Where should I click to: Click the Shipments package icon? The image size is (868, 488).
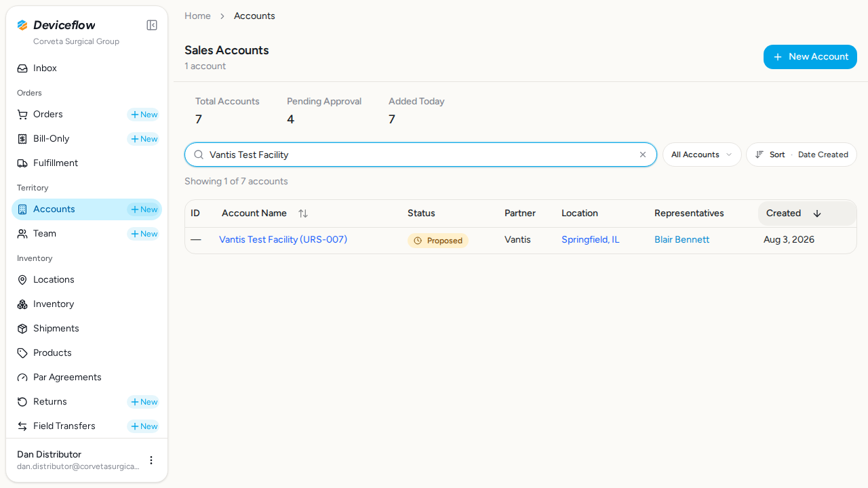point(22,329)
